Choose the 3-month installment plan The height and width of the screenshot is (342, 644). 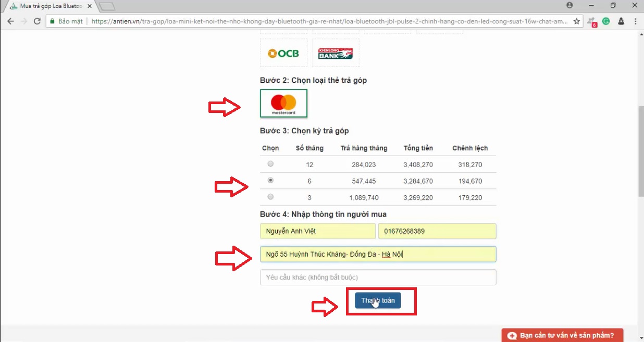click(270, 197)
